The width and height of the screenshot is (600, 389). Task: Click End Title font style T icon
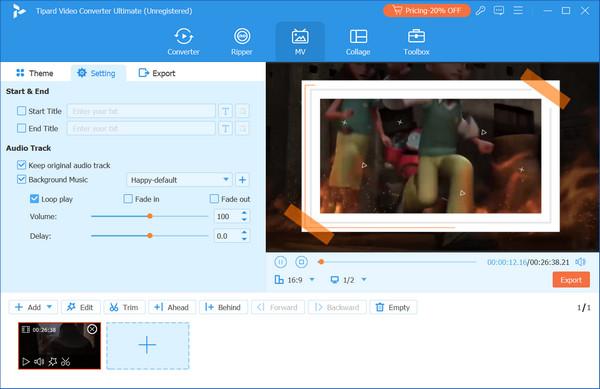[225, 129]
